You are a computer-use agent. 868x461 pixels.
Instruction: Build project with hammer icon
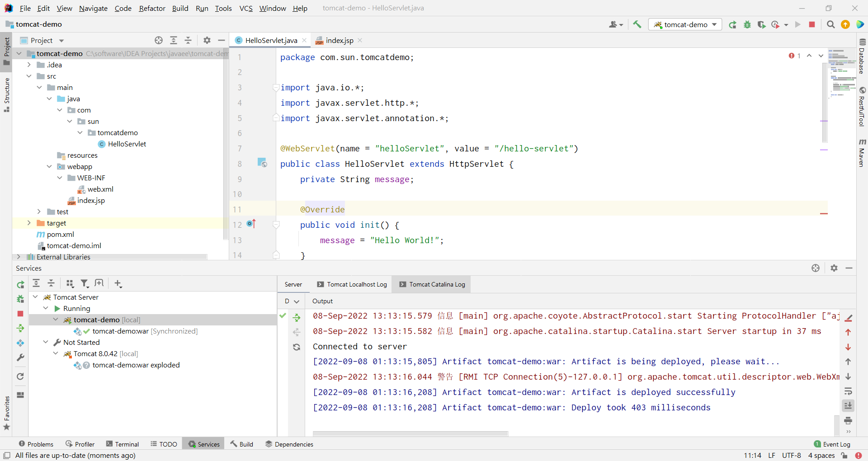[637, 24]
